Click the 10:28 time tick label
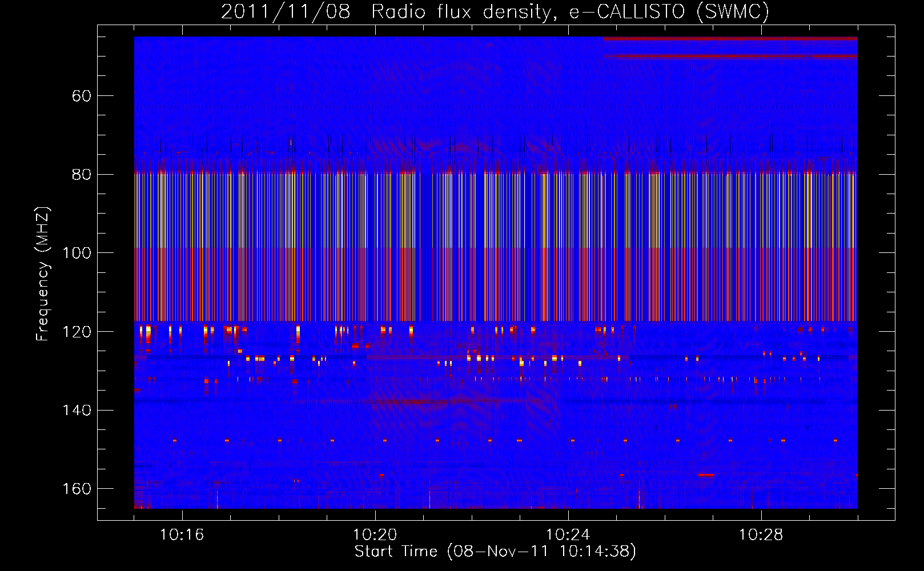This screenshot has width=924, height=571. [761, 535]
